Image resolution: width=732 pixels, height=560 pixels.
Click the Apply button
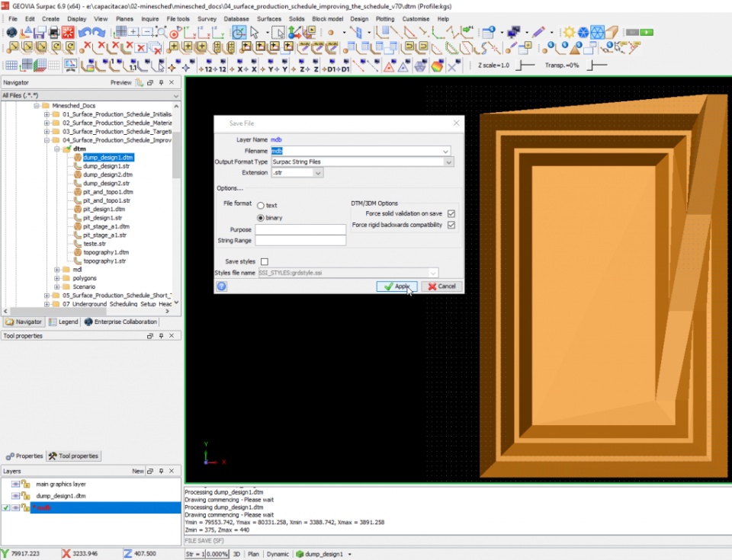396,286
